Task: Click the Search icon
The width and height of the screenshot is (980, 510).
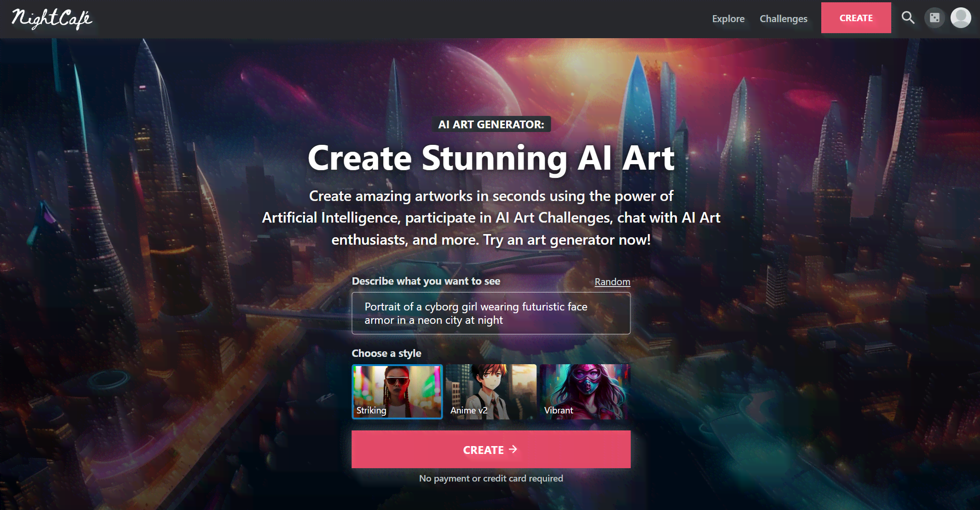Action: [x=908, y=18]
